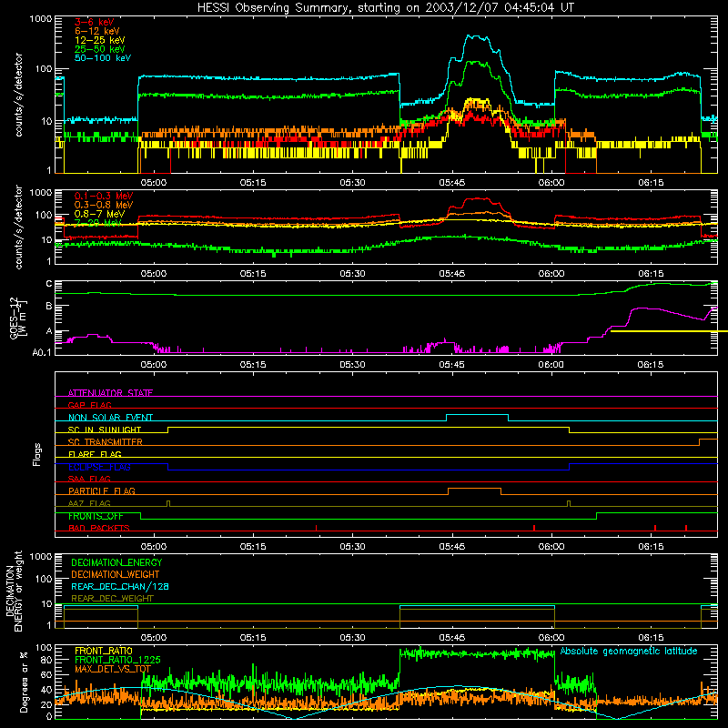Click the Flags vertical axis title
The image size is (728, 728).
pos(37,454)
